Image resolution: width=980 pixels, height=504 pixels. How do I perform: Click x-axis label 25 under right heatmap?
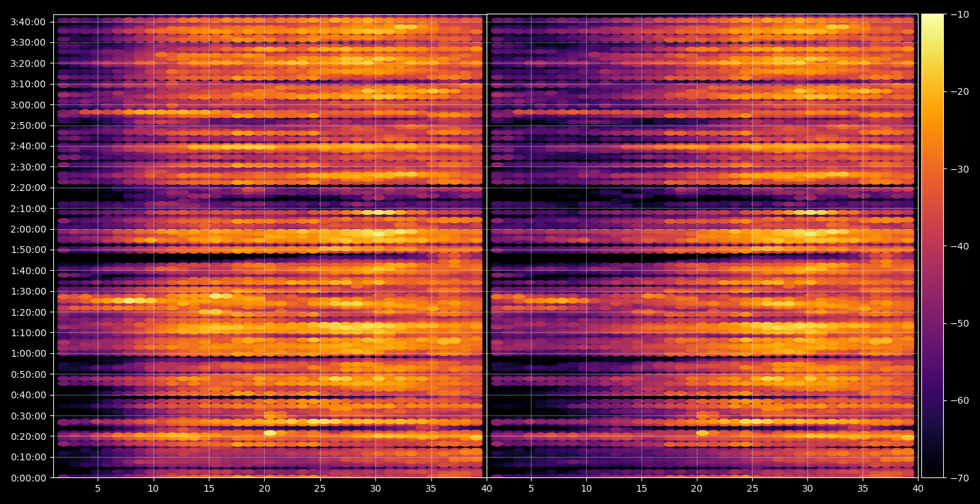(752, 488)
